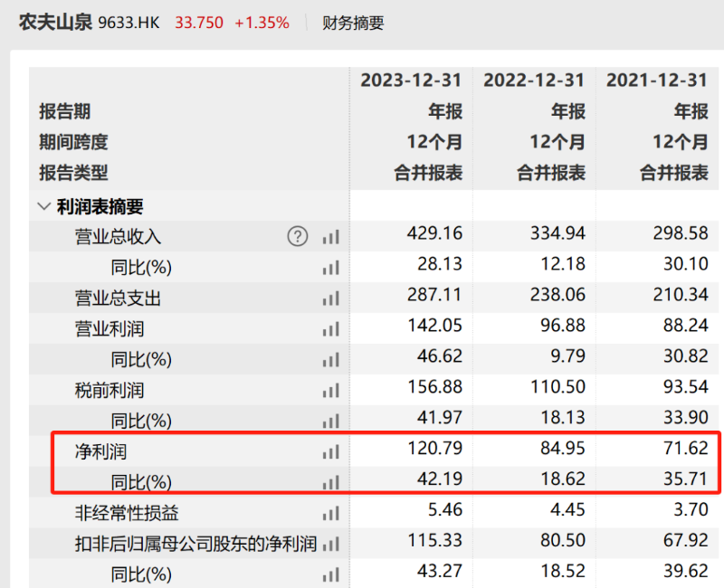The height and width of the screenshot is (588, 724).
Task: Show the trend chart for 净利润
Action: [331, 451]
